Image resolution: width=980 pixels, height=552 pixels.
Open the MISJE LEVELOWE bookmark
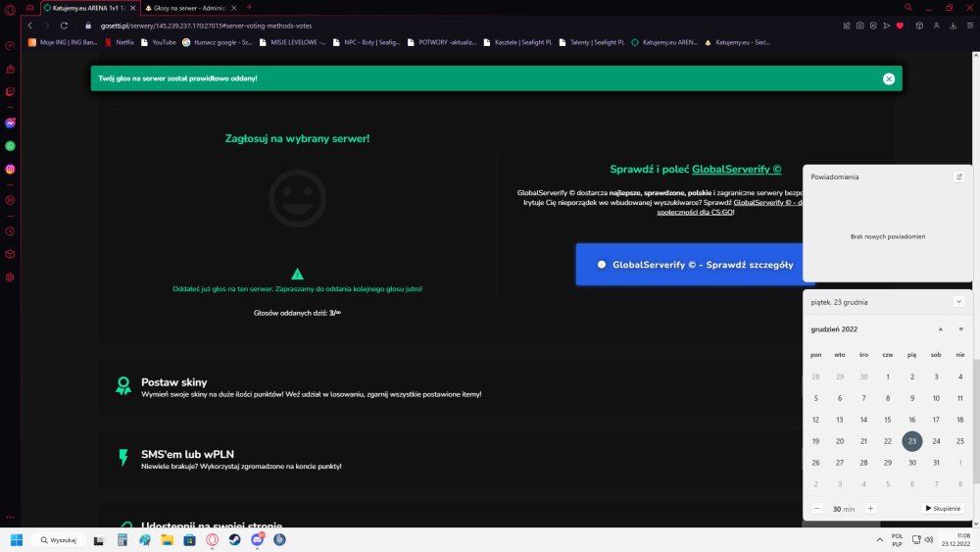tap(292, 42)
